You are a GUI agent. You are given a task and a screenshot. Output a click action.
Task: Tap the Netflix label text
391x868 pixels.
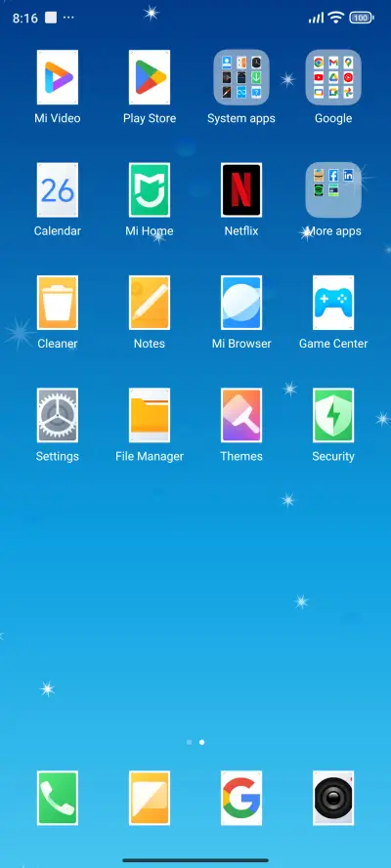(x=241, y=231)
